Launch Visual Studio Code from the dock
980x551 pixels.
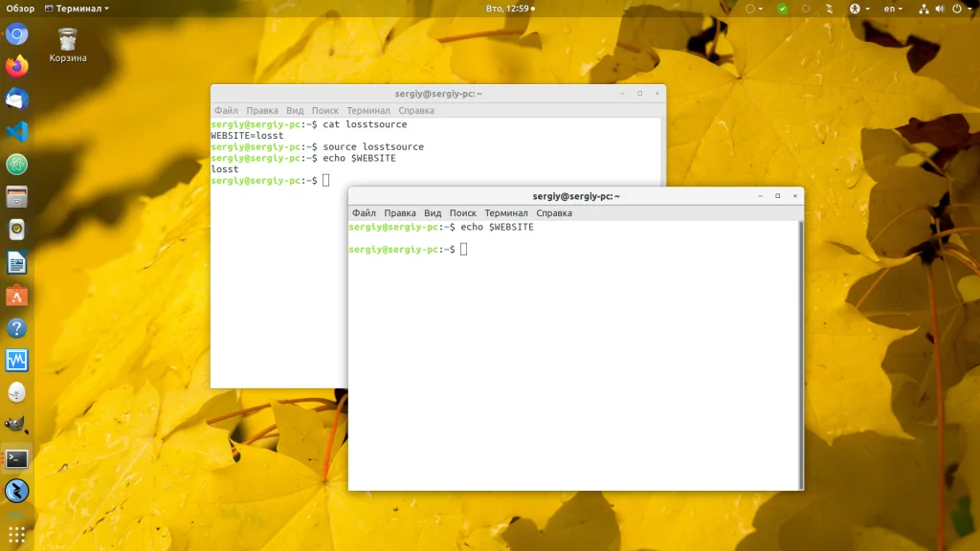pos(17,132)
